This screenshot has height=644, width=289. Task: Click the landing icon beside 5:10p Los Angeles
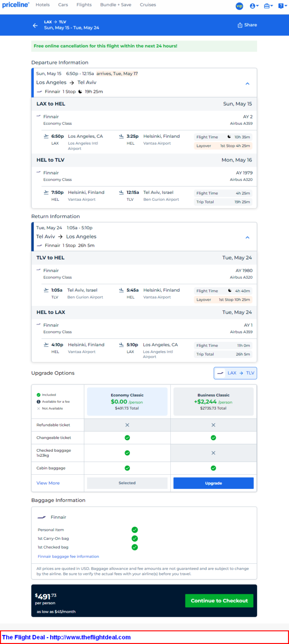[x=122, y=345]
